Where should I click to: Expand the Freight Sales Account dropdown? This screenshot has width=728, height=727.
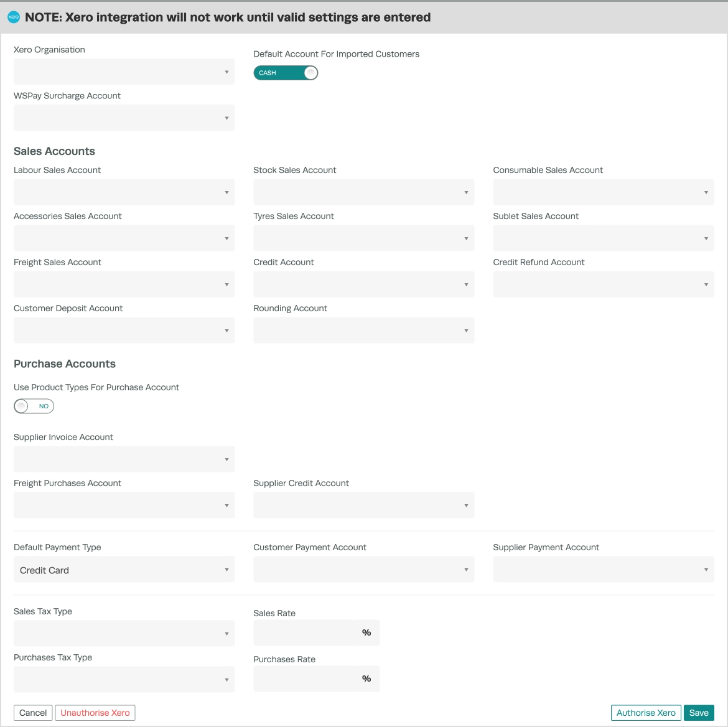[124, 284]
